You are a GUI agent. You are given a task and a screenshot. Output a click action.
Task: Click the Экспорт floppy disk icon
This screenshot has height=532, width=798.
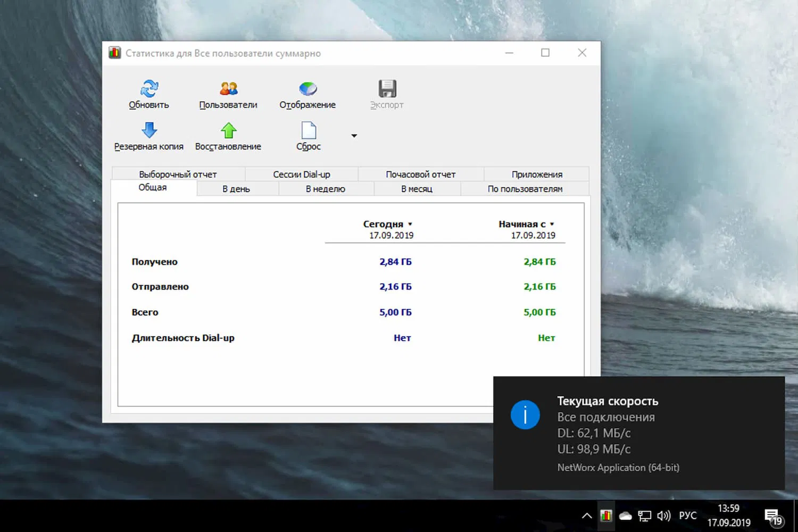coord(387,88)
